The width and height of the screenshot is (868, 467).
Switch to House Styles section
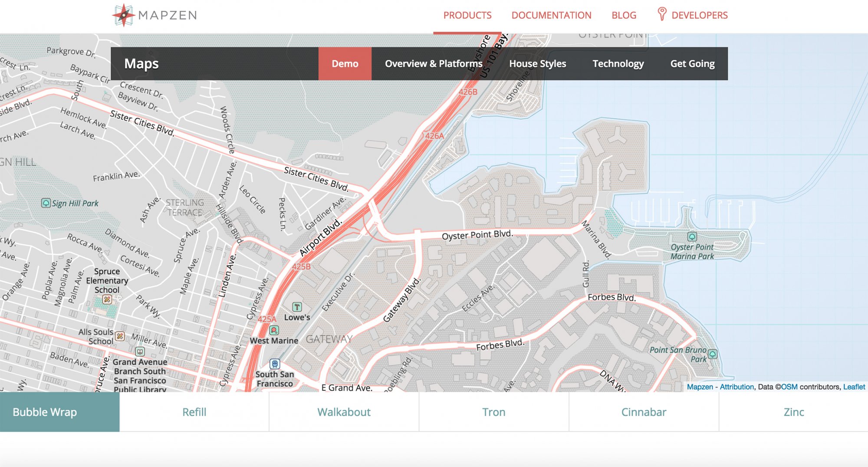click(x=537, y=63)
